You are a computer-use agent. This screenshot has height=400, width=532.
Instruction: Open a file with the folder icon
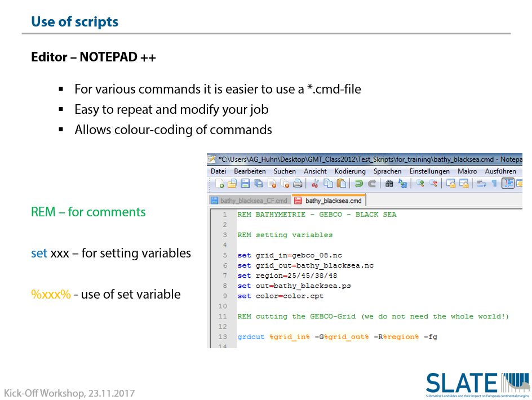[232, 184]
